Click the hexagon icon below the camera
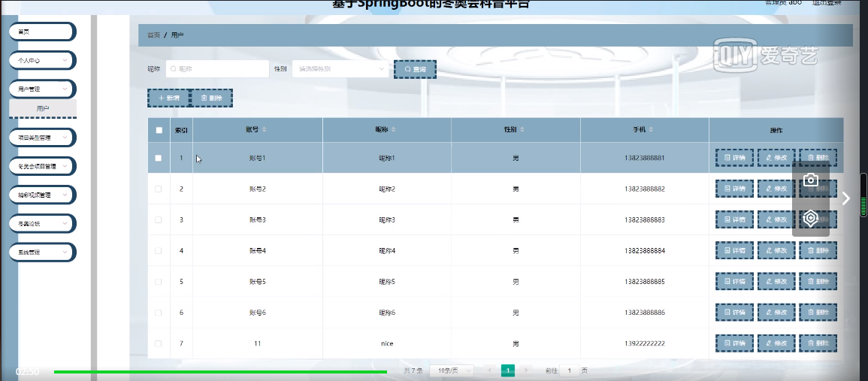 [x=810, y=218]
